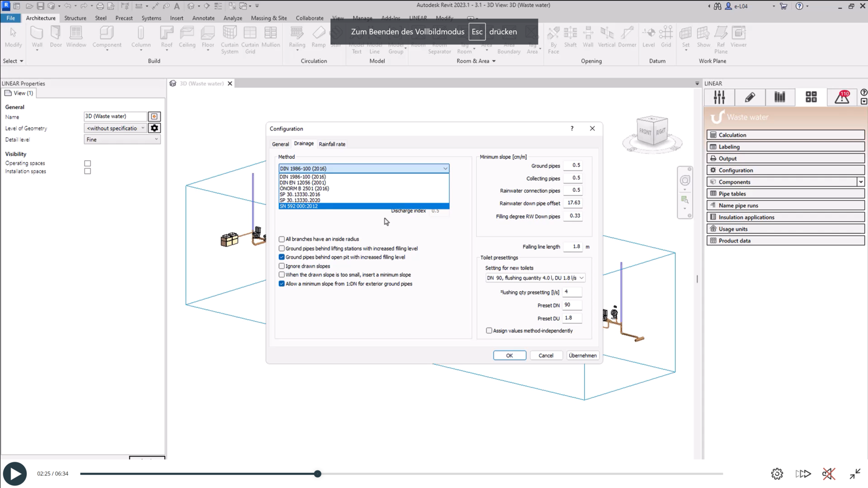
Task: Expand the Setting for new toilets dropdown
Action: click(535, 278)
